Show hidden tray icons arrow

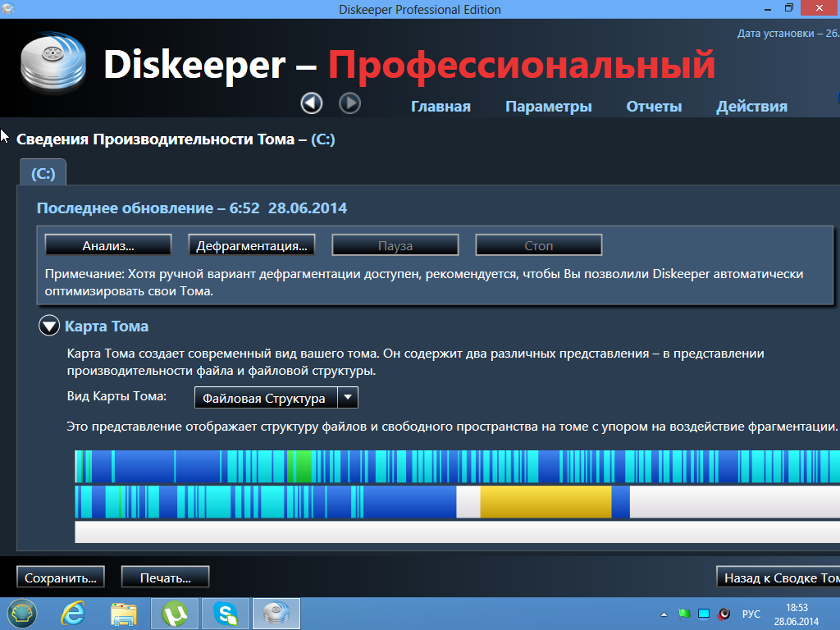(x=664, y=614)
